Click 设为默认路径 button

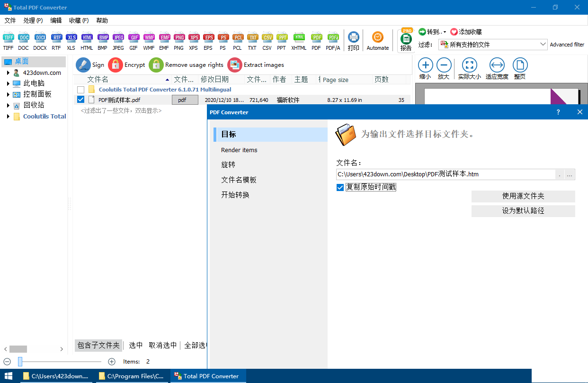[x=523, y=211]
